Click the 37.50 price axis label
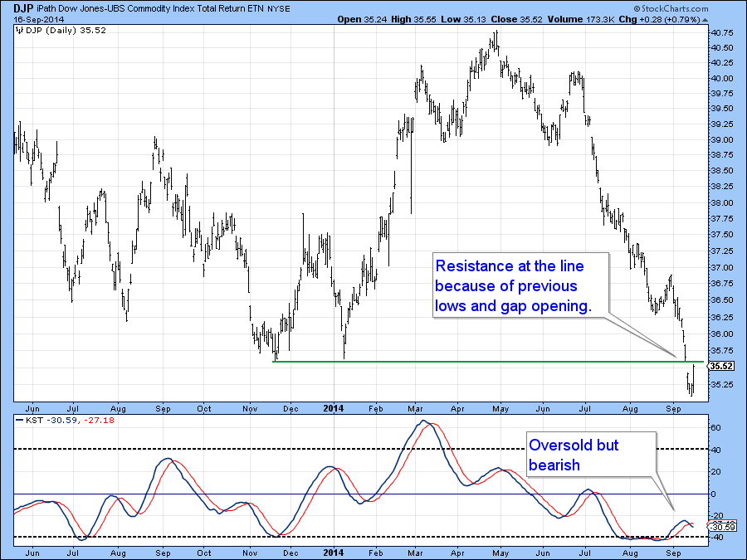Image resolution: width=747 pixels, height=560 pixels. click(721, 235)
